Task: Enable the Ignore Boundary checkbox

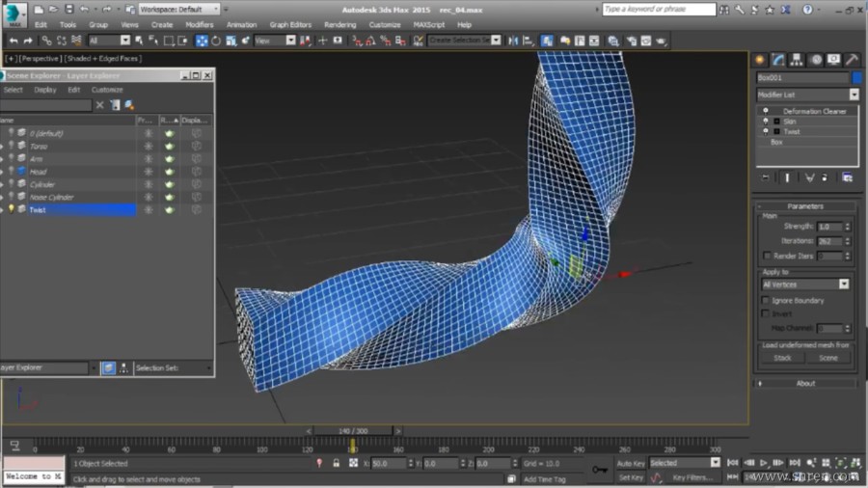Action: coord(766,301)
